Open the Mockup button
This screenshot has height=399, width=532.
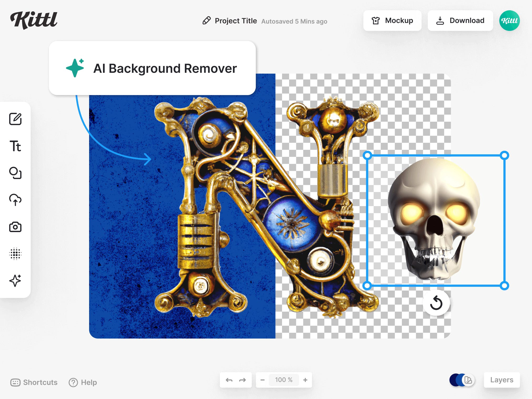click(x=392, y=21)
